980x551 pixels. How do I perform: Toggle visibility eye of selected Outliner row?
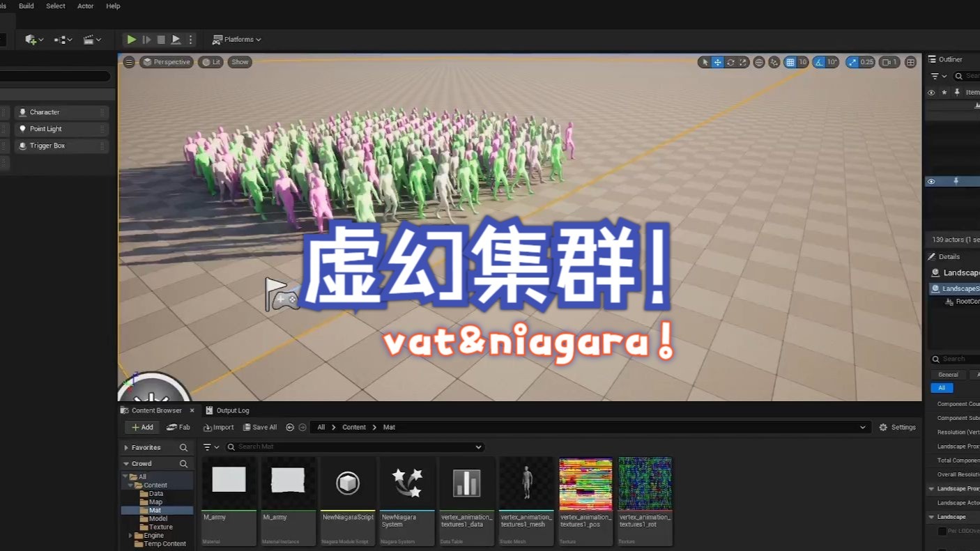931,181
